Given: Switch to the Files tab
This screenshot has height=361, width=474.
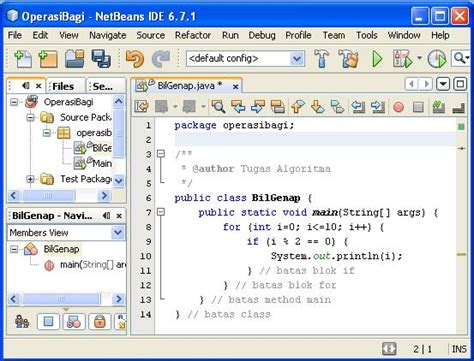Looking at the screenshot, I should pyautogui.click(x=63, y=86).
